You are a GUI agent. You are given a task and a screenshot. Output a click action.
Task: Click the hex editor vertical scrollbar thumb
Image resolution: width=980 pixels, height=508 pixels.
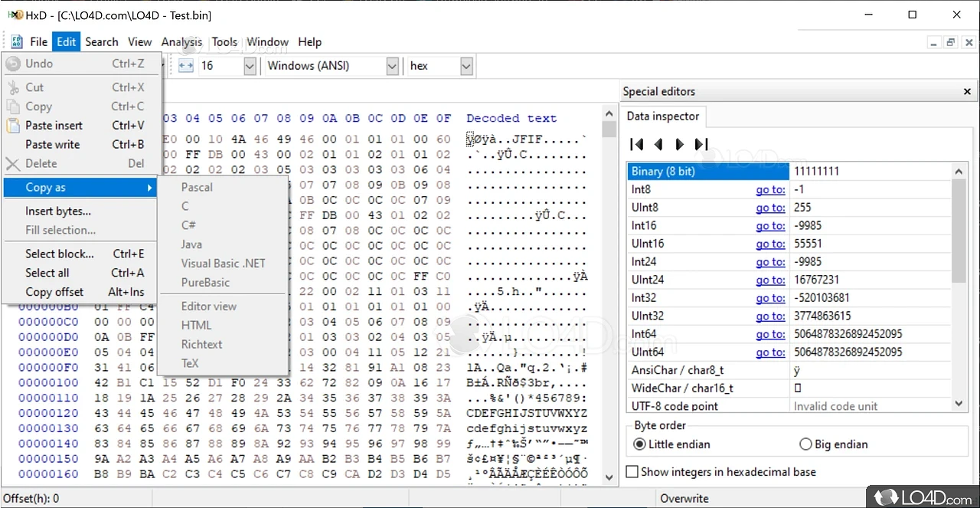tap(609, 129)
